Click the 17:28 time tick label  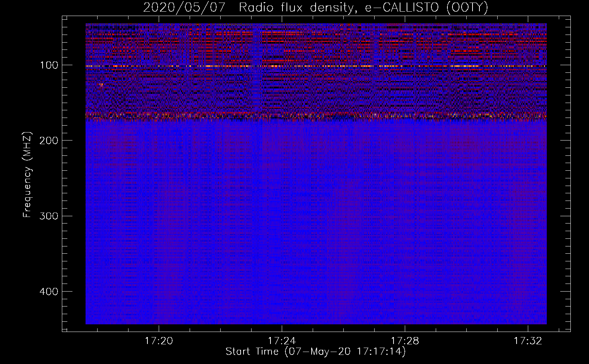pyautogui.click(x=405, y=341)
